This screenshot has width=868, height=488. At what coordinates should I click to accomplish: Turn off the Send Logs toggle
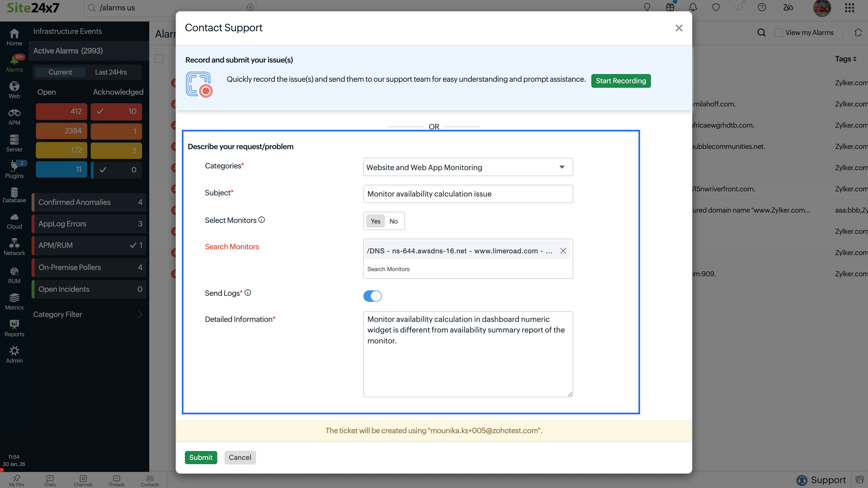pyautogui.click(x=372, y=296)
